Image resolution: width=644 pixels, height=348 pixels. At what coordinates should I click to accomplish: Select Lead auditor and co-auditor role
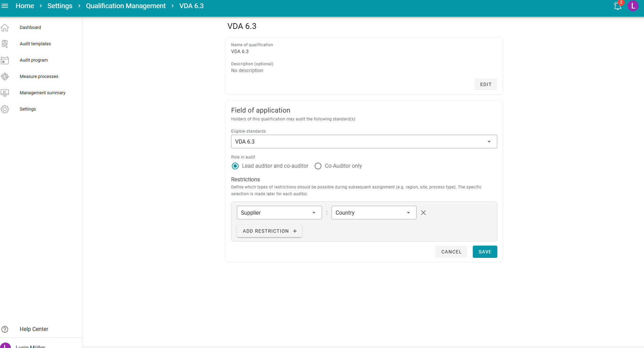pos(235,166)
